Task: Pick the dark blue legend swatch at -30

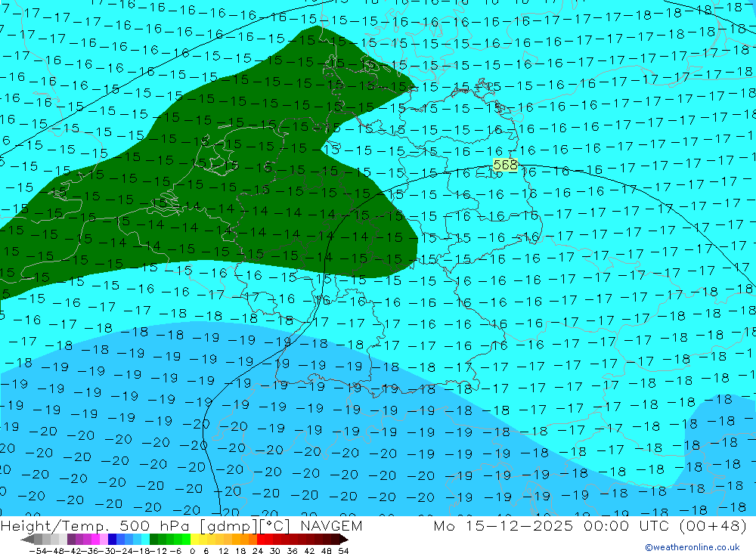Action: pyautogui.click(x=112, y=540)
